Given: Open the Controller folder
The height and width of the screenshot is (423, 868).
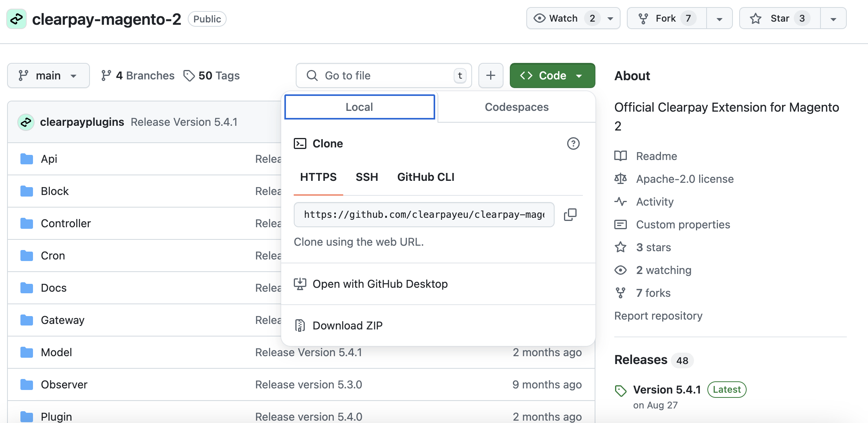Looking at the screenshot, I should [x=66, y=223].
